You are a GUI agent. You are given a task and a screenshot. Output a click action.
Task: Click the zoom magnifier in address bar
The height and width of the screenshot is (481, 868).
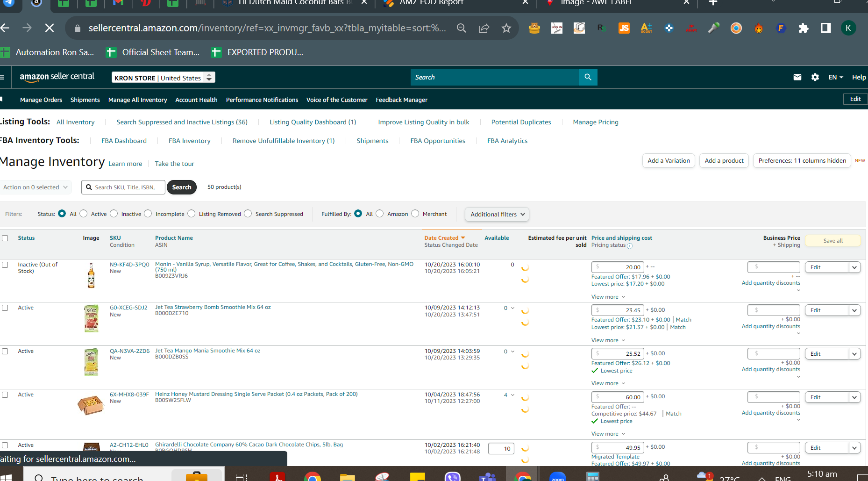click(462, 28)
